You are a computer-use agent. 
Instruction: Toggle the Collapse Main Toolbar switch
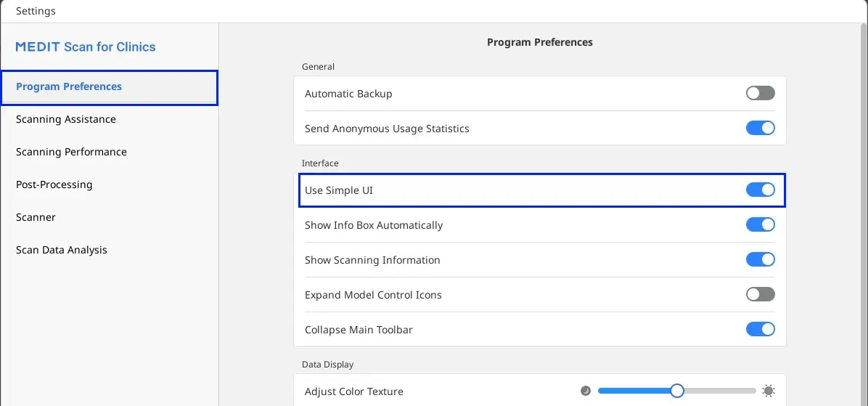pos(760,330)
